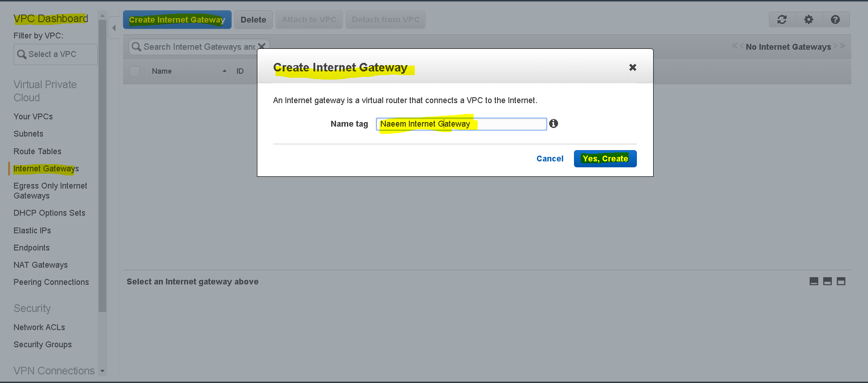Open NAT Gateways in the sidebar

pos(41,265)
